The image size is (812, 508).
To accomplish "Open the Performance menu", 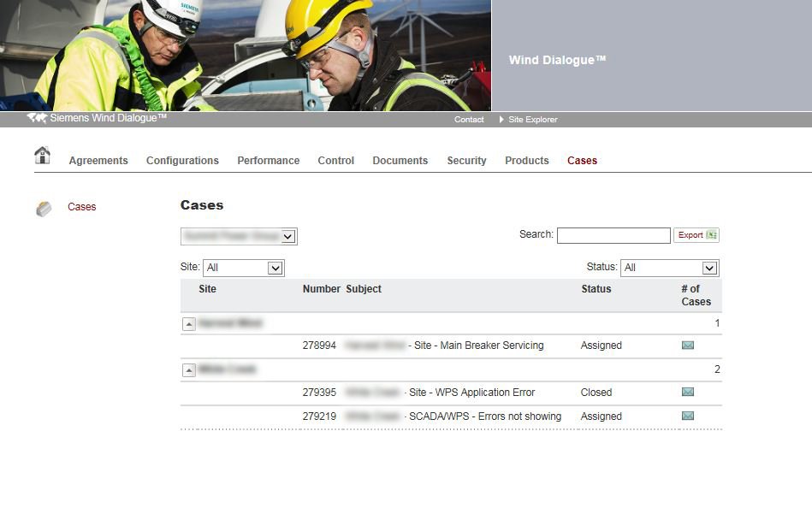I will [269, 161].
